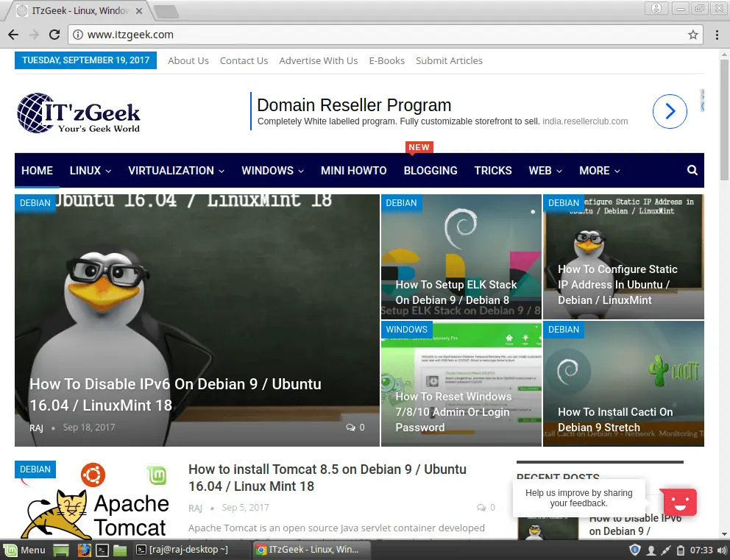This screenshot has height=560, width=730.
Task: Click DEBIAN tag on Tomcat post
Action: pyautogui.click(x=35, y=469)
